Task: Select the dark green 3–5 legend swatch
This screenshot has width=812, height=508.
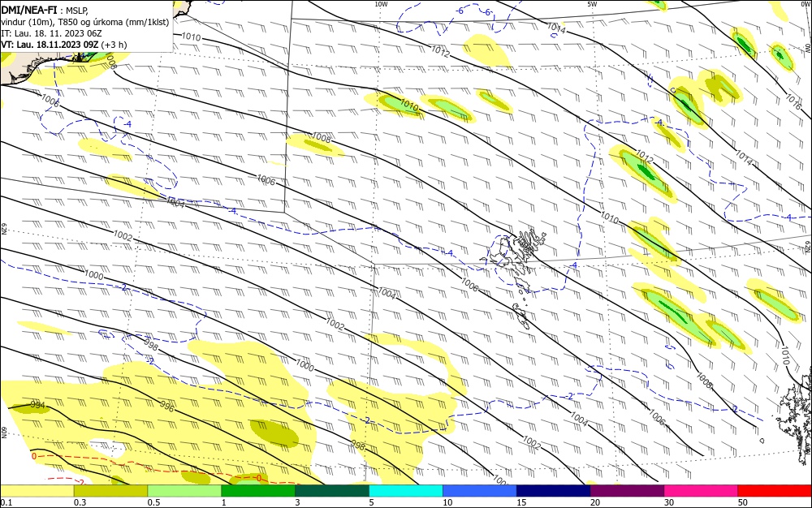Action: click(332, 491)
